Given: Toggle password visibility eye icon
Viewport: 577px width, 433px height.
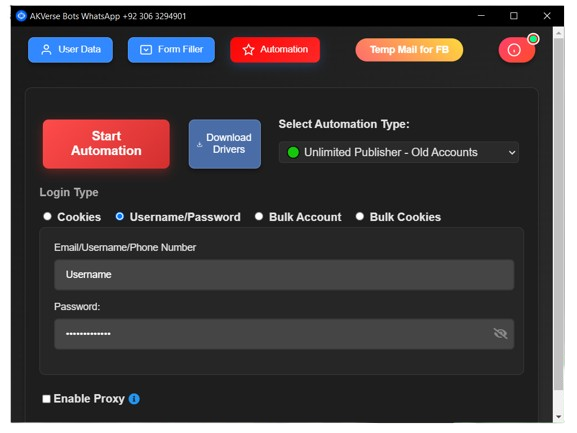Looking at the screenshot, I should (x=500, y=334).
